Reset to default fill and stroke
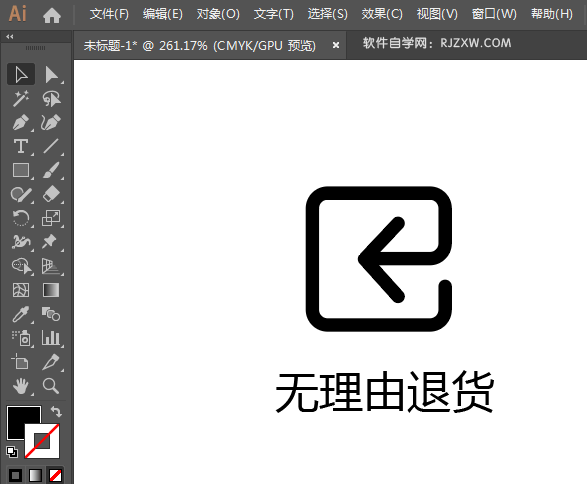 click(12, 452)
